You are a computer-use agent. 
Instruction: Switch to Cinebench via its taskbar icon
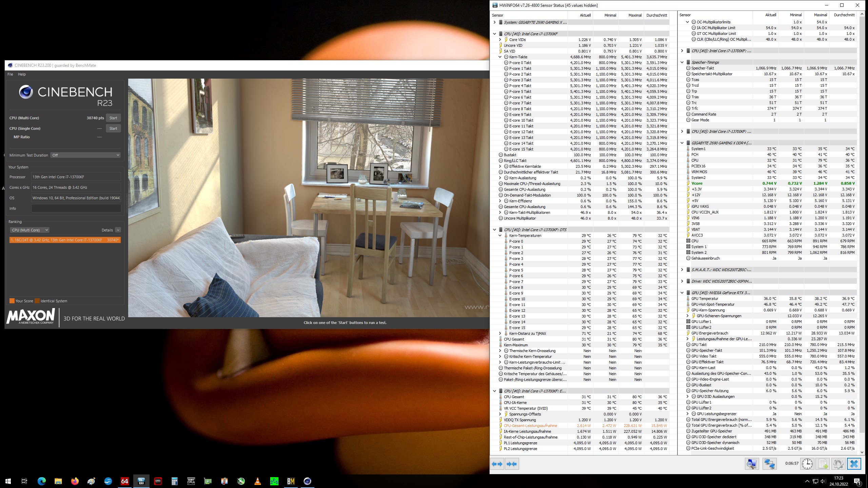pos(308,481)
